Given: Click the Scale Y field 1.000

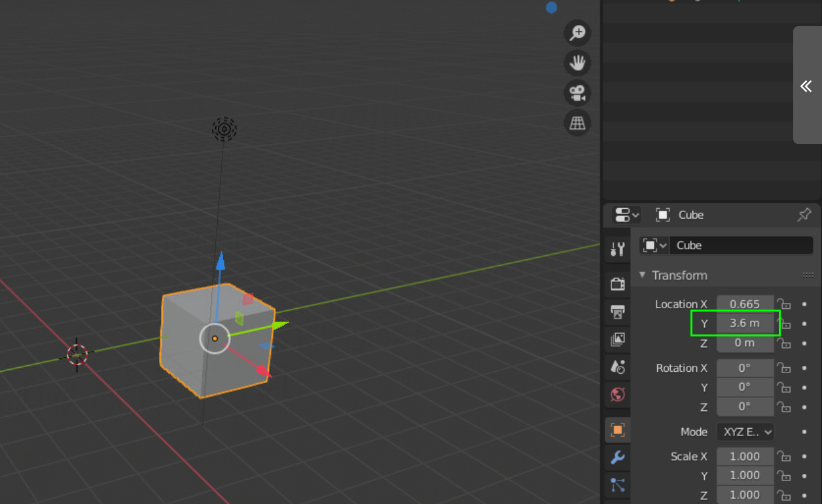Looking at the screenshot, I should 745,475.
